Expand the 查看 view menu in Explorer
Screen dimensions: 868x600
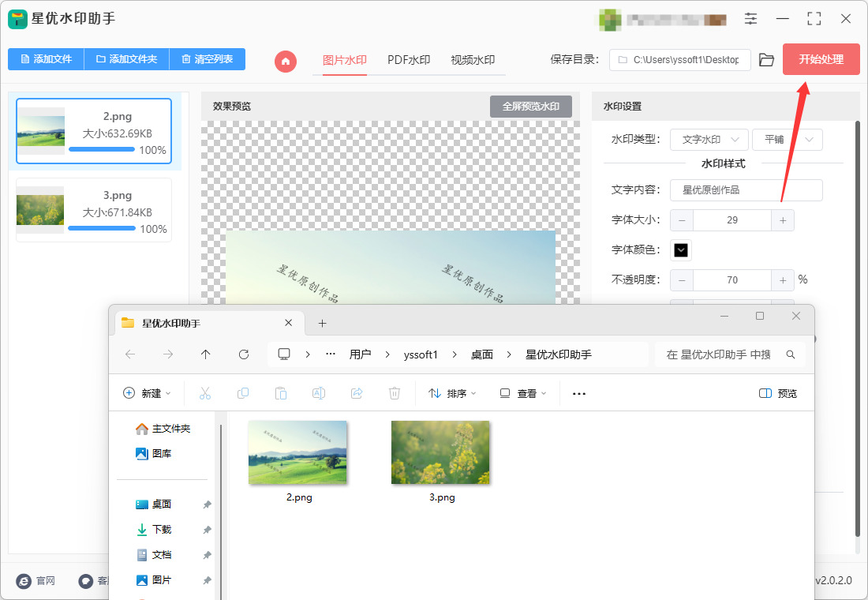pos(523,393)
